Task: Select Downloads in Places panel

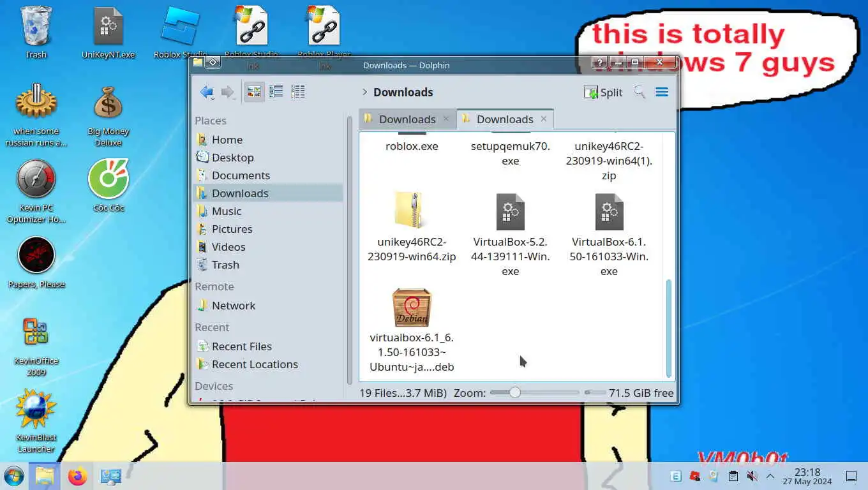Action: click(x=269, y=193)
